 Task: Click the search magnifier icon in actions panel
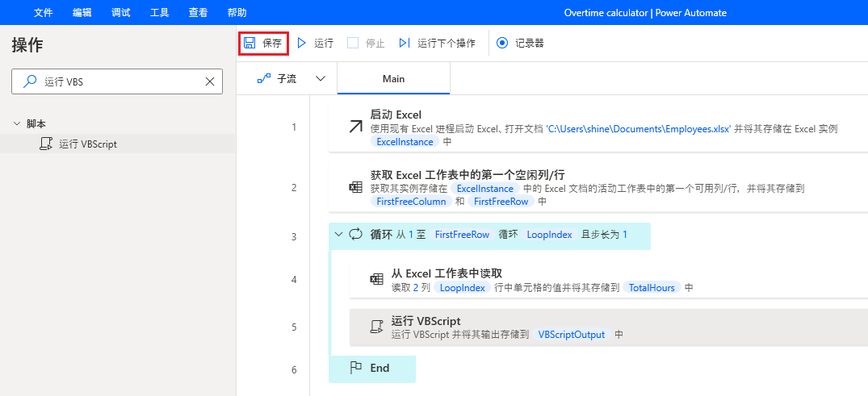[x=28, y=81]
